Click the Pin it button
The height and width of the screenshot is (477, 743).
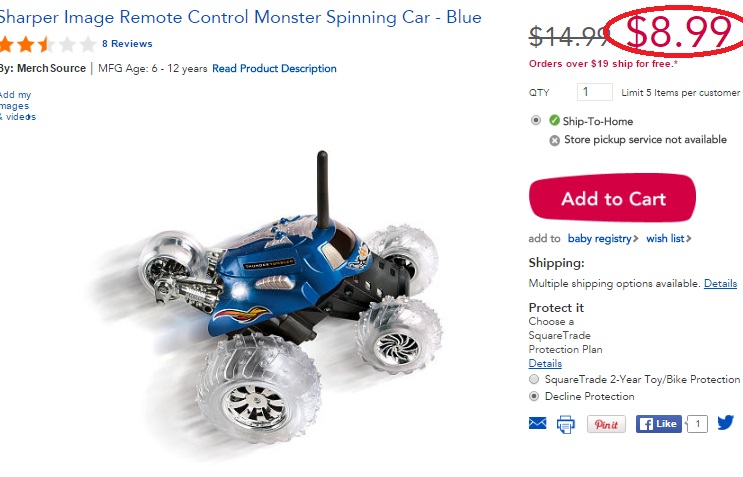606,424
